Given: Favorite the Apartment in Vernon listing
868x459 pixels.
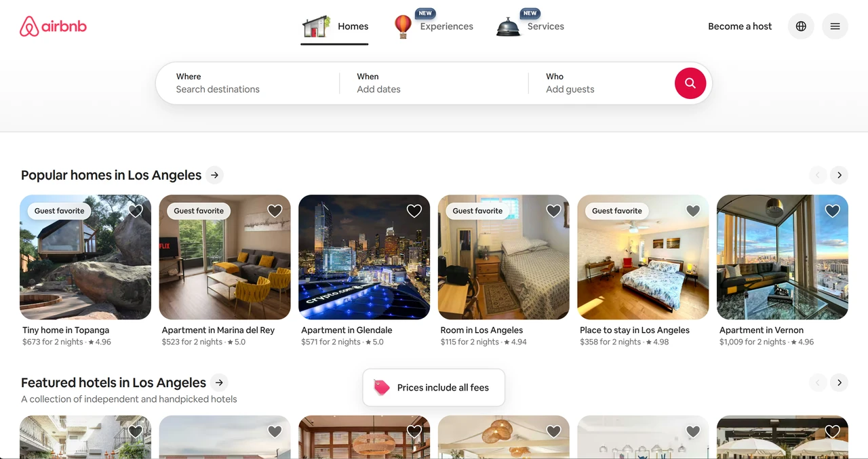Looking at the screenshot, I should [x=832, y=211].
